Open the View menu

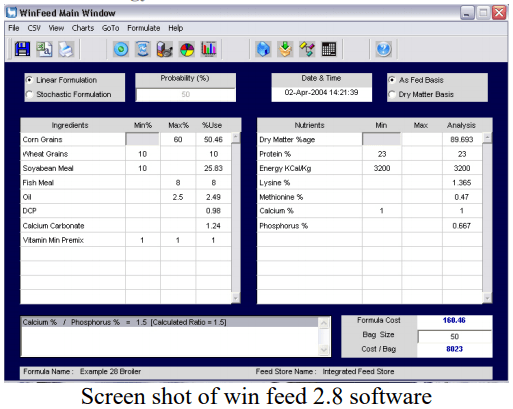tap(56, 28)
